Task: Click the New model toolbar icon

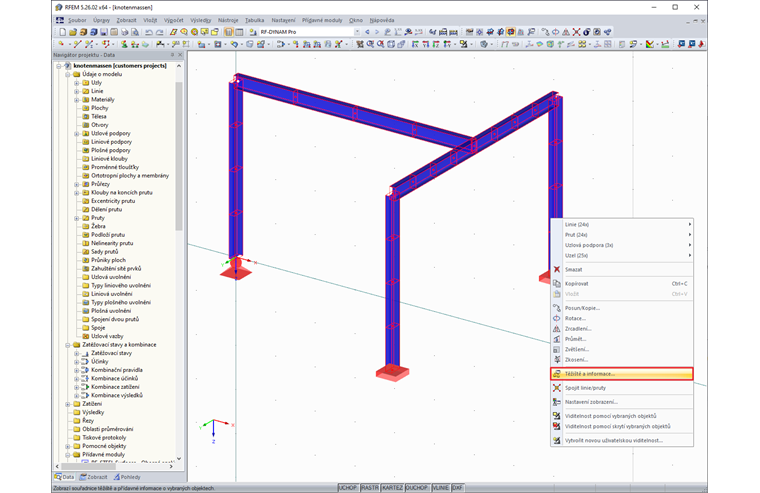Action: [62, 32]
